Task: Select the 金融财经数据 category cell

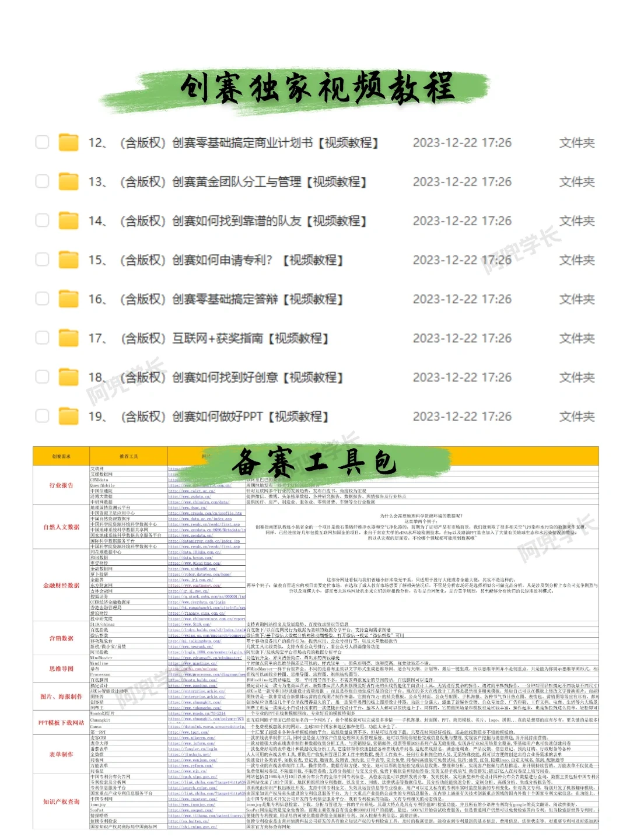Action: pos(61,586)
